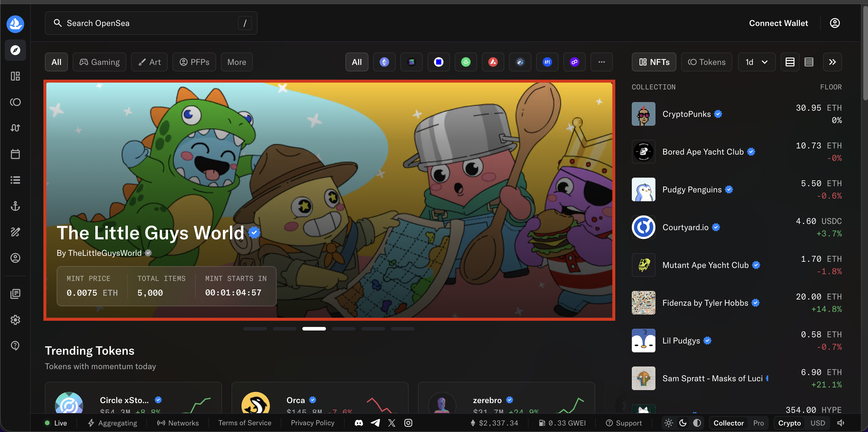Open the Discord link in footer

[359, 423]
